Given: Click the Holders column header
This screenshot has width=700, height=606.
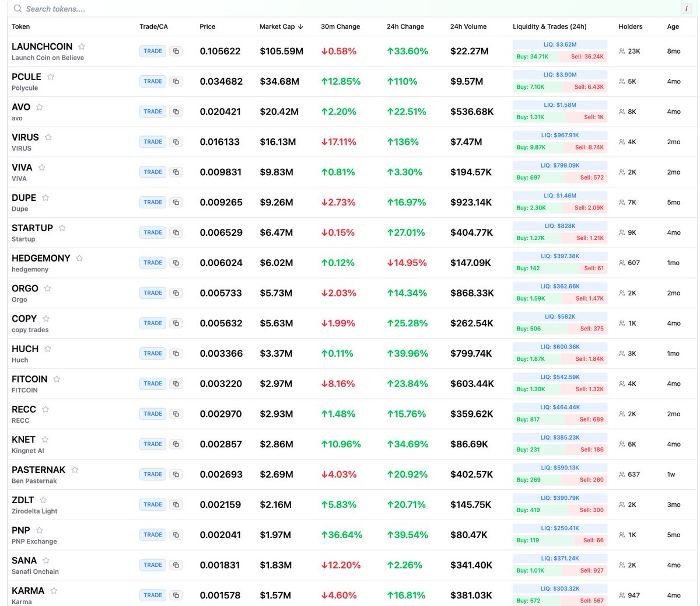Looking at the screenshot, I should [630, 27].
